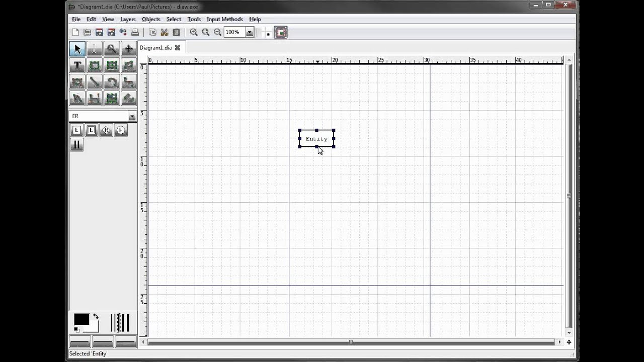Click into the 100% zoom field

pyautogui.click(x=234, y=33)
